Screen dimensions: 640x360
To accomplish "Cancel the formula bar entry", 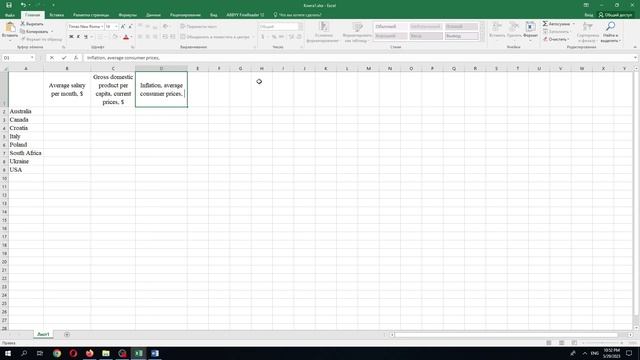I will [x=52, y=58].
